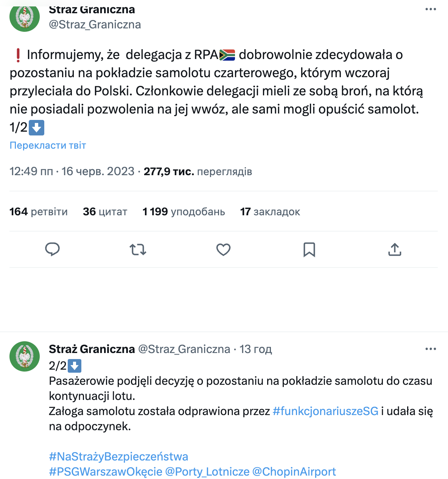Like the tweet with heart icon
The image size is (448, 479).
click(x=223, y=250)
